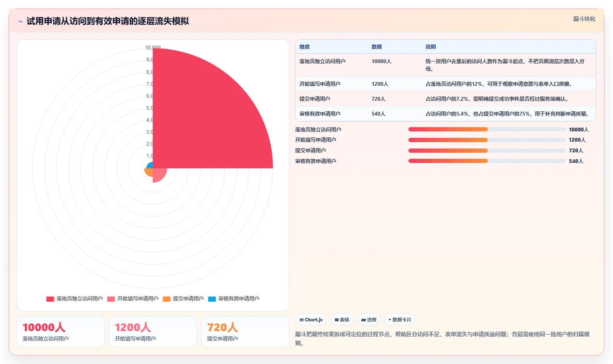The height and width of the screenshot is (364, 613).
Task: Toggle the 提交申请用户 legend orange swatch
Action: click(x=167, y=299)
